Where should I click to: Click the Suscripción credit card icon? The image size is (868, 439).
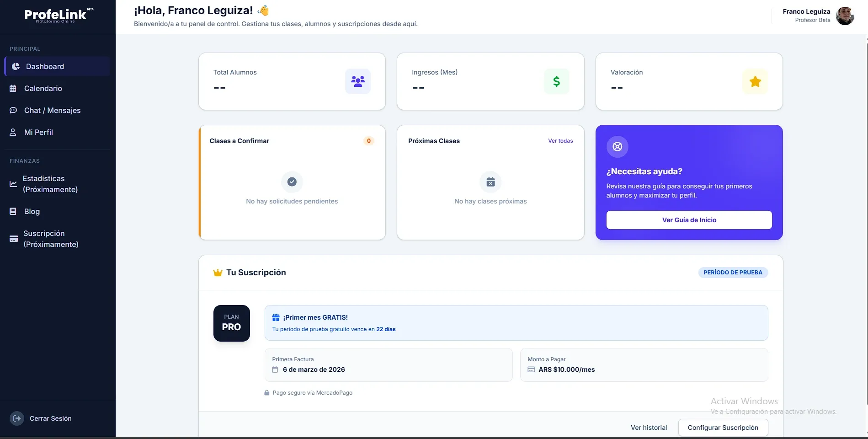pos(14,239)
